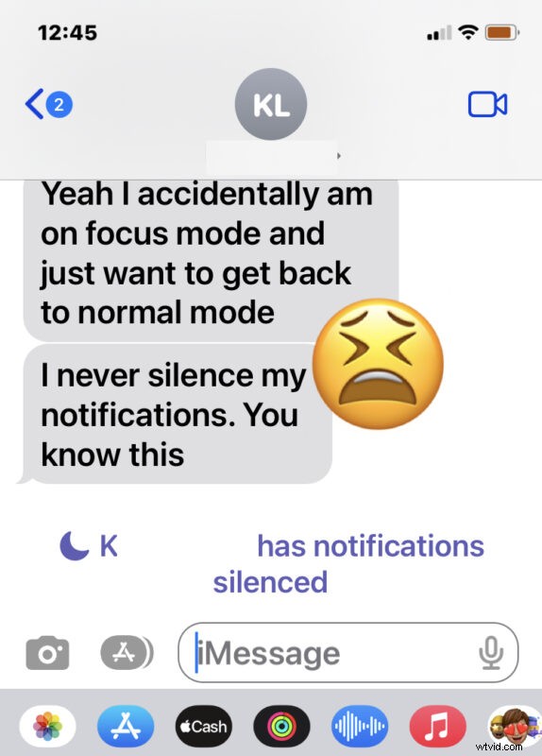
Task: Open the Music app in drawer
Action: click(x=437, y=726)
